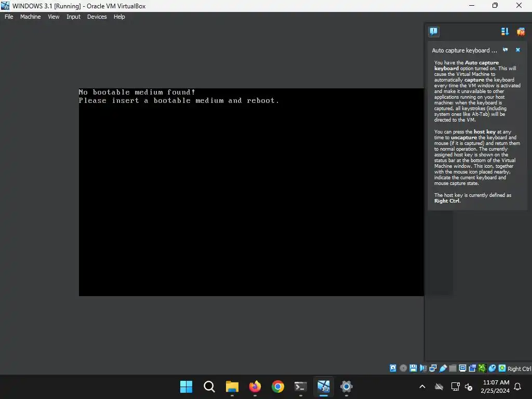This screenshot has height=399, width=532.
Task: Click the recording status icon
Action: click(x=472, y=368)
